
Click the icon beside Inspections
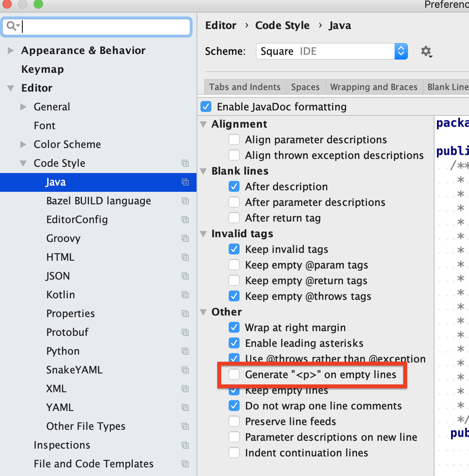coord(185,445)
